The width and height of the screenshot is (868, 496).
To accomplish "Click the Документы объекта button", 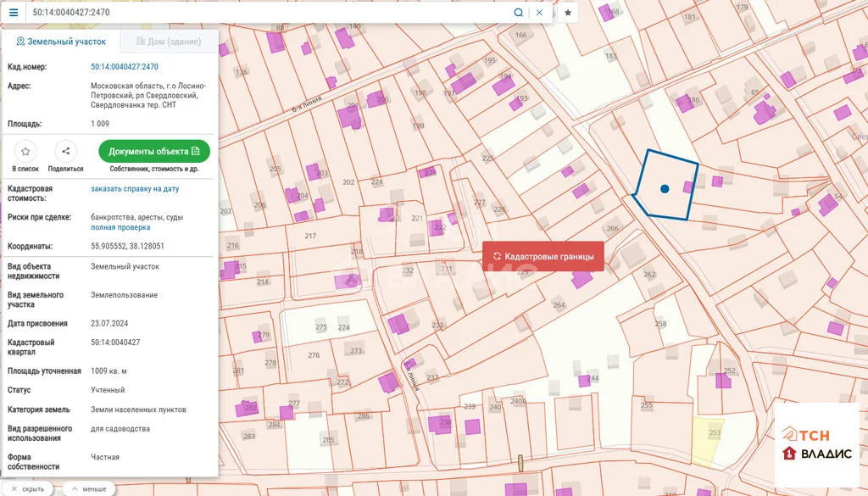I will [154, 151].
